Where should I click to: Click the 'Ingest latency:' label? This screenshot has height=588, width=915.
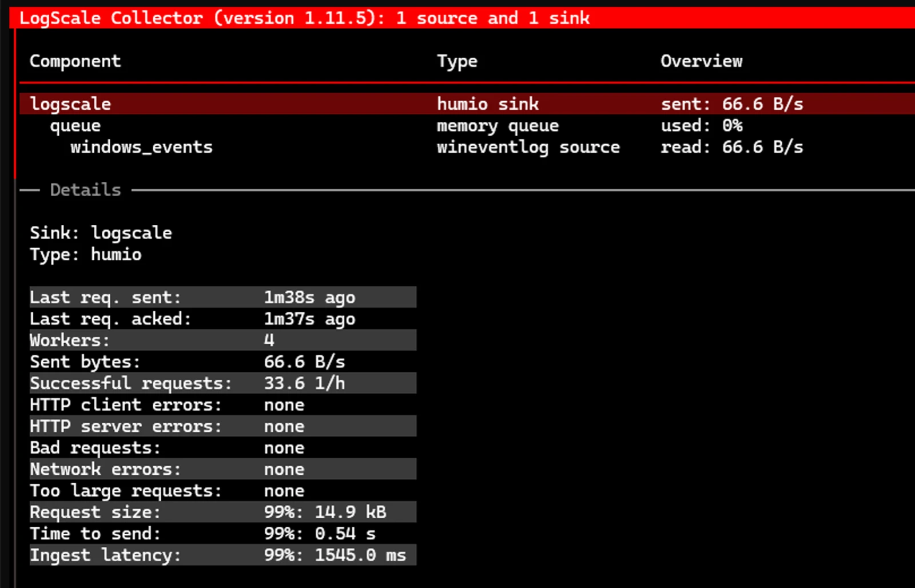coord(105,555)
